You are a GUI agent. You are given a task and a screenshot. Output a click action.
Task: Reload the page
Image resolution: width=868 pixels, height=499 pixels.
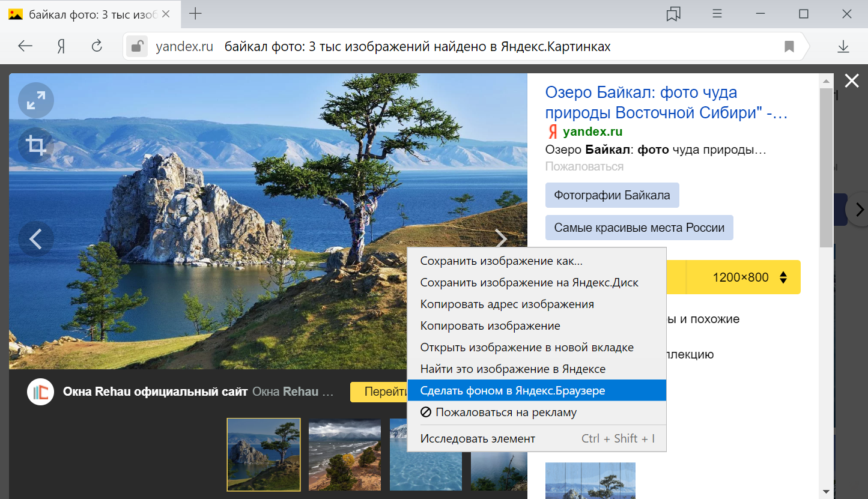tap(97, 46)
